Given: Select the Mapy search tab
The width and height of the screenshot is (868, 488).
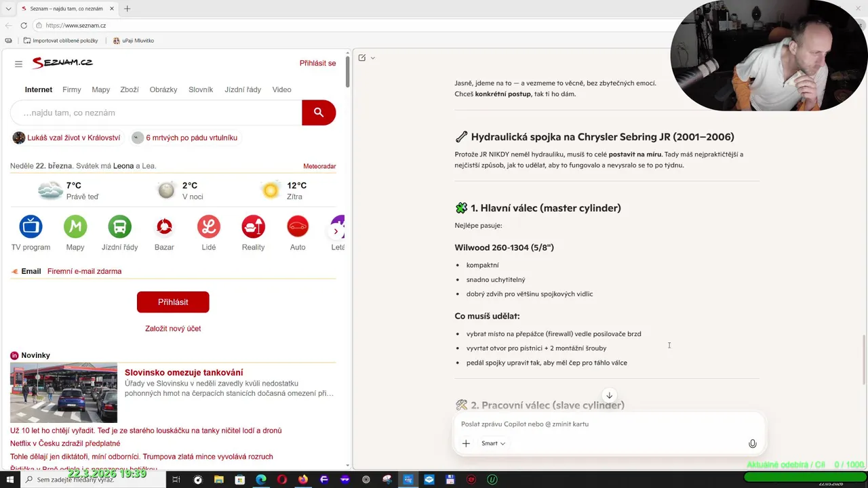Looking at the screenshot, I should coord(100,89).
